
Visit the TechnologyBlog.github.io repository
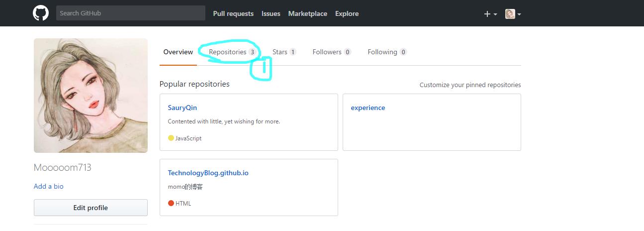click(x=208, y=173)
